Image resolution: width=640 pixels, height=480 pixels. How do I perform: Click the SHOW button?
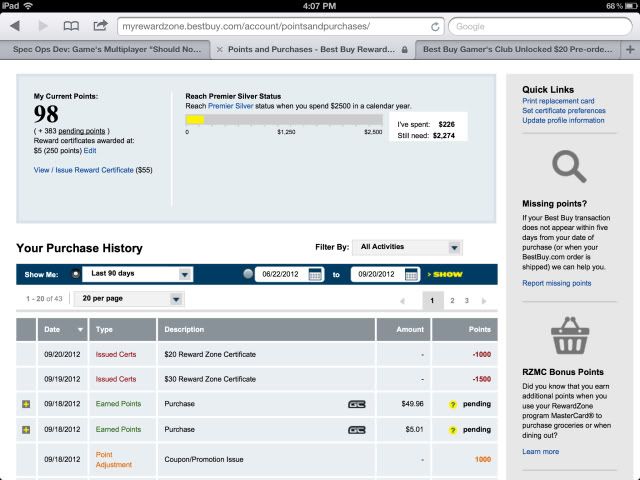445,274
